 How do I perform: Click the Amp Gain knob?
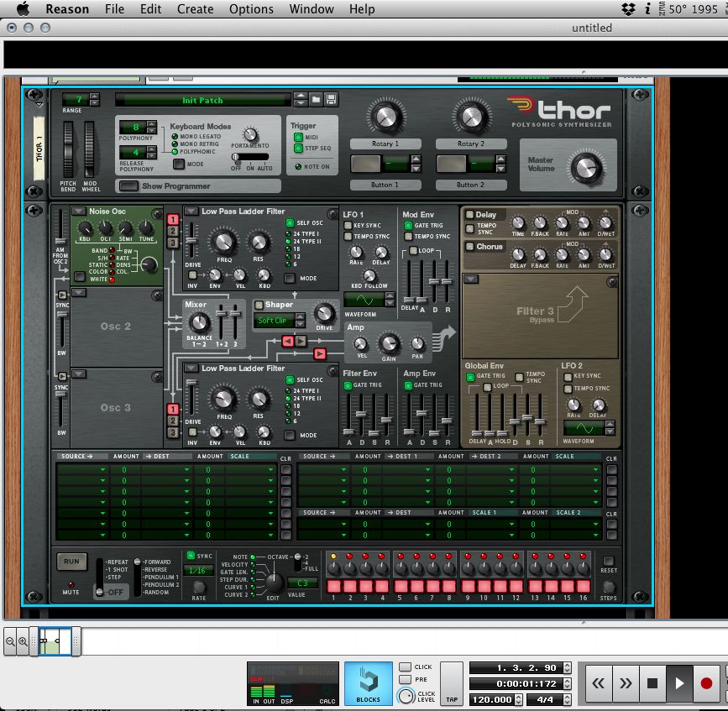(x=389, y=343)
